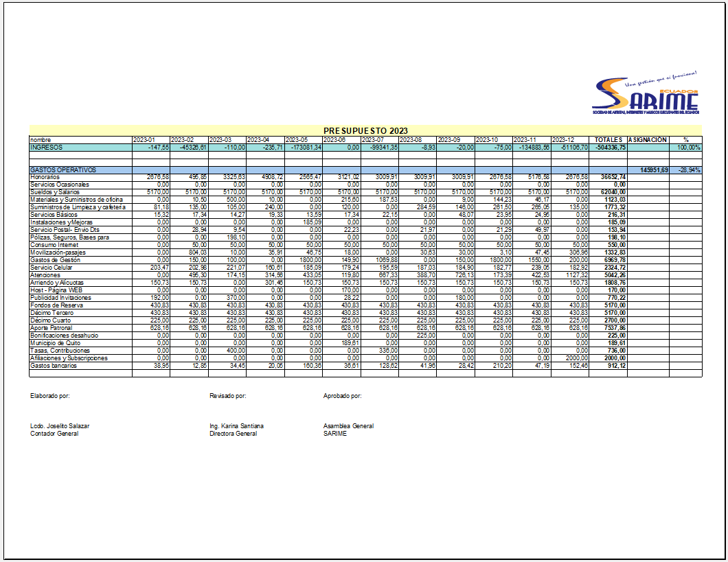Select the Gastos bancarios row label
The height and width of the screenshot is (562, 728).
coord(54,365)
